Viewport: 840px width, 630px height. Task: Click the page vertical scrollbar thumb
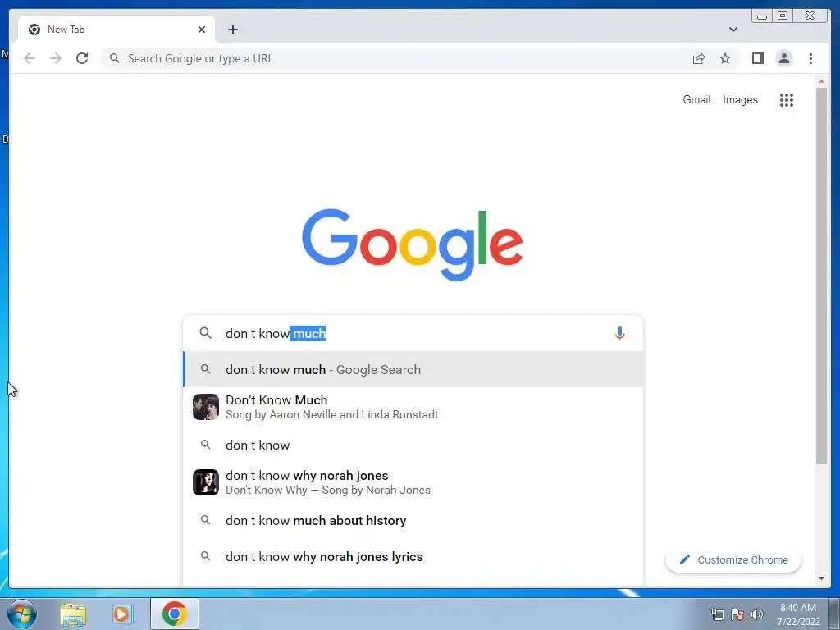(x=821, y=276)
